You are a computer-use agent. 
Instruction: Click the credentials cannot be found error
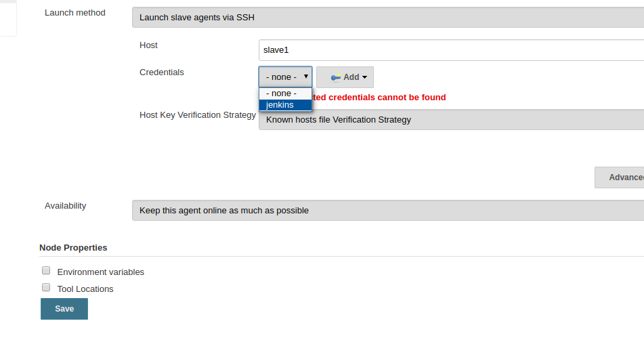[379, 98]
